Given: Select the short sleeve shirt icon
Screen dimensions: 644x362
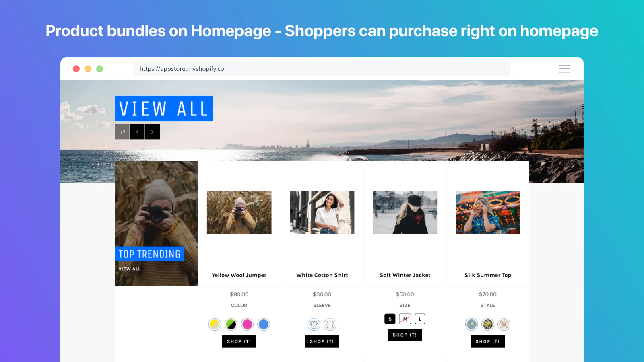Looking at the screenshot, I should pos(314,324).
